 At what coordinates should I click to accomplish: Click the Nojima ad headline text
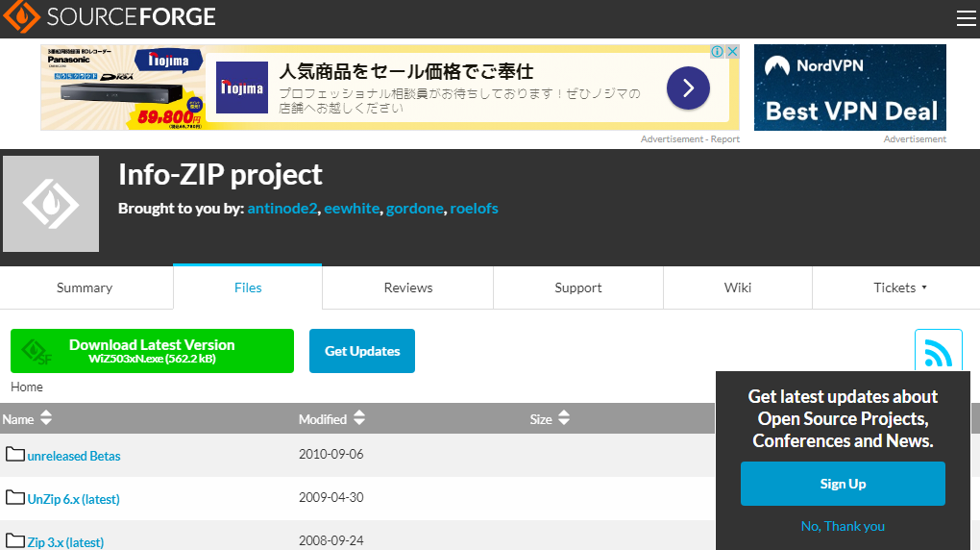click(x=406, y=71)
